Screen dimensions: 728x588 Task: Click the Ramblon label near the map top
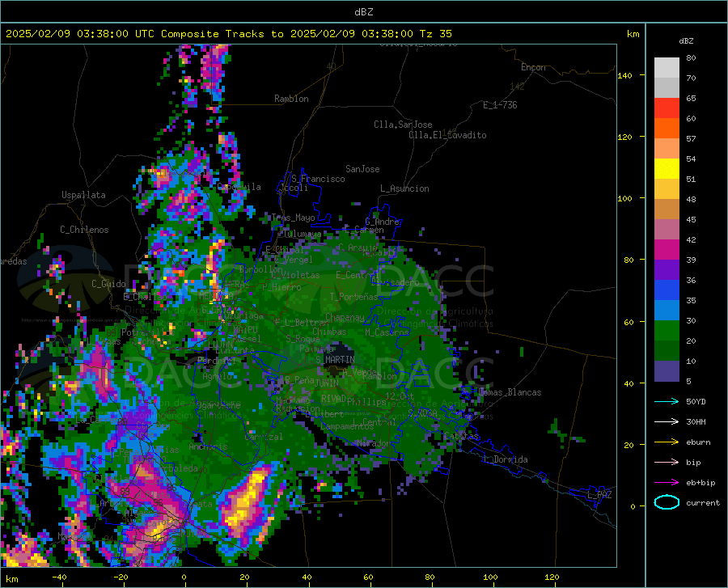tap(291, 99)
